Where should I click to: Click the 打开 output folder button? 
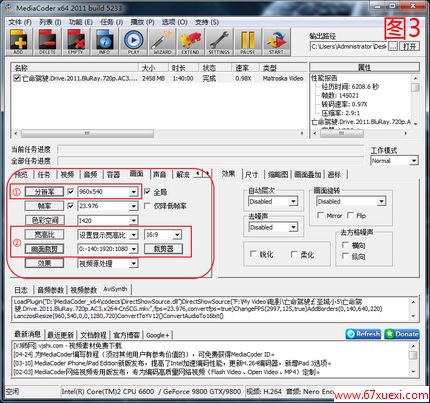tap(410, 46)
